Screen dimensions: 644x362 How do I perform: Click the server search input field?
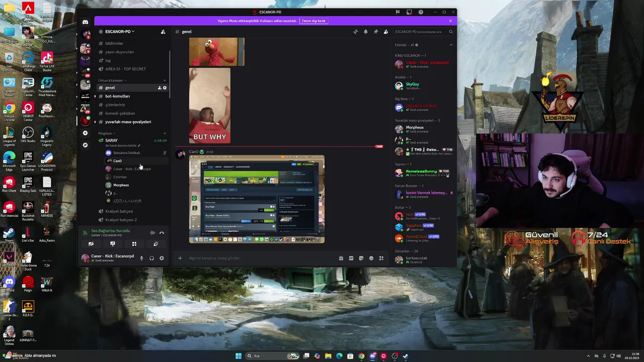tap(421, 32)
